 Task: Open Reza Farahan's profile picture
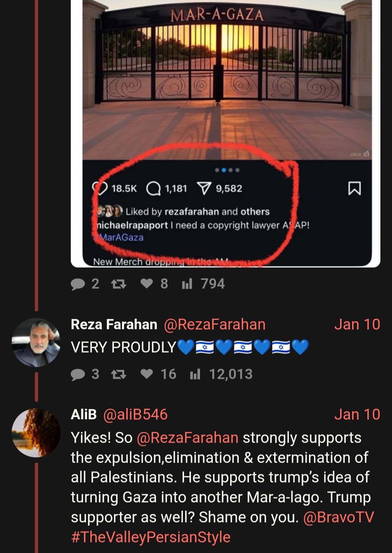pos(36,342)
